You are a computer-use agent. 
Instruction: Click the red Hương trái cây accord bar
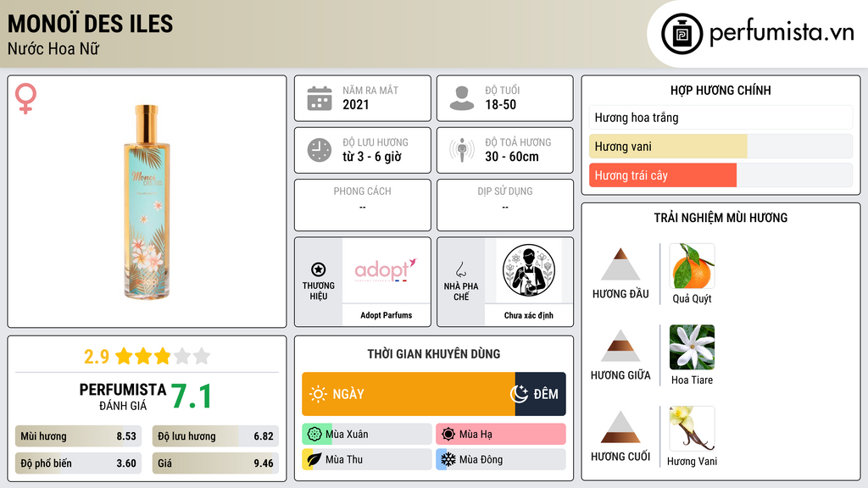(721, 175)
